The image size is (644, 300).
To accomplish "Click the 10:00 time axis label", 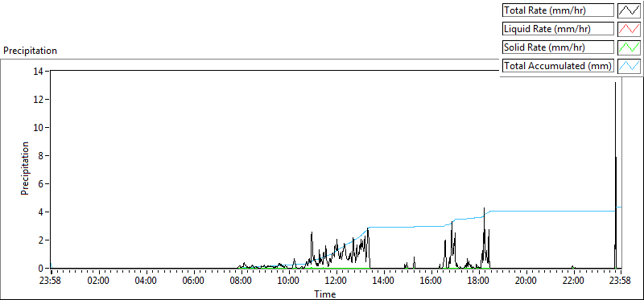I will click(x=289, y=282).
